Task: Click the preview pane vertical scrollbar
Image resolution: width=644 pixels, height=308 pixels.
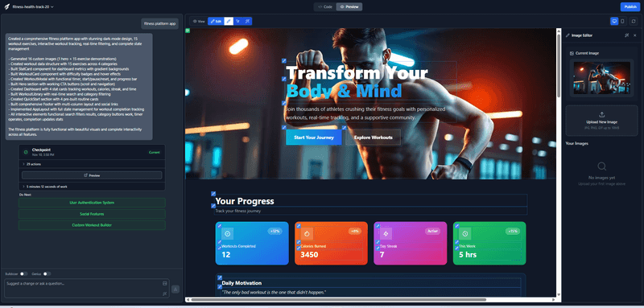Action: (x=559, y=65)
